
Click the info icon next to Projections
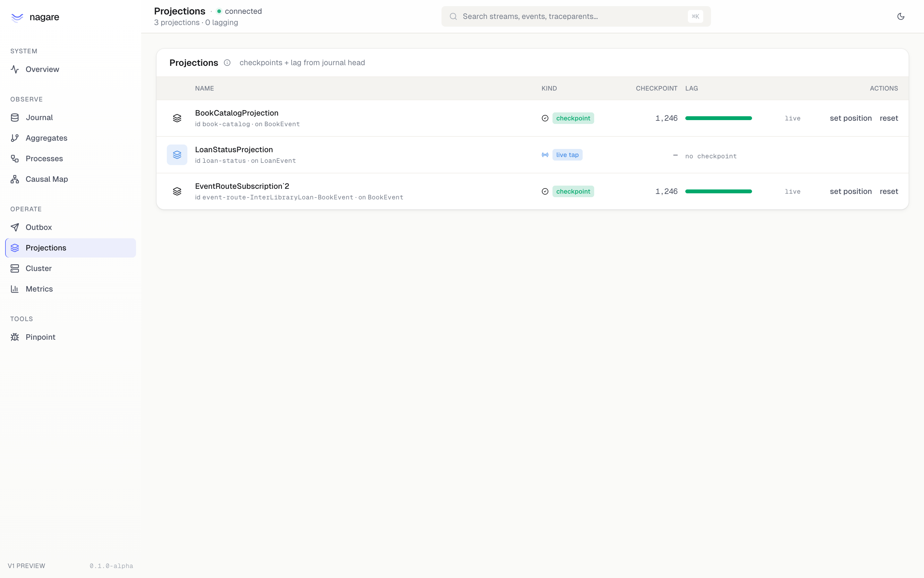[x=227, y=63]
